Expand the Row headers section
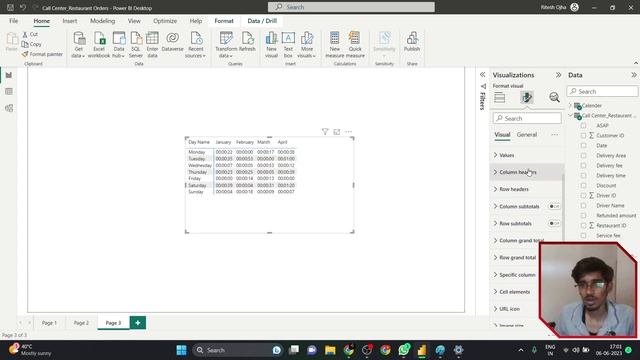The width and height of the screenshot is (640, 360). click(x=527, y=189)
